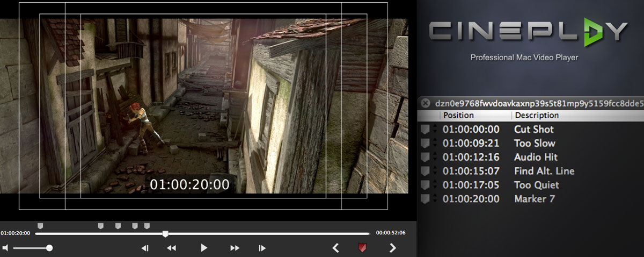
Task: Click the Professional Mac Video Player tagline
Action: click(x=524, y=57)
